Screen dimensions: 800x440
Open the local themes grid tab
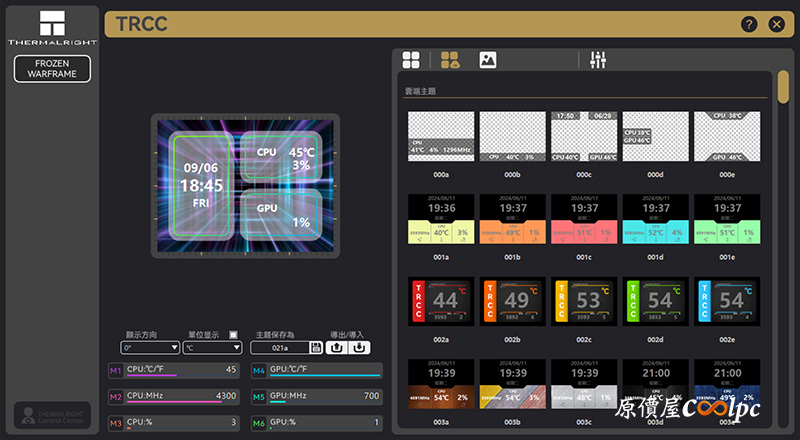411,60
